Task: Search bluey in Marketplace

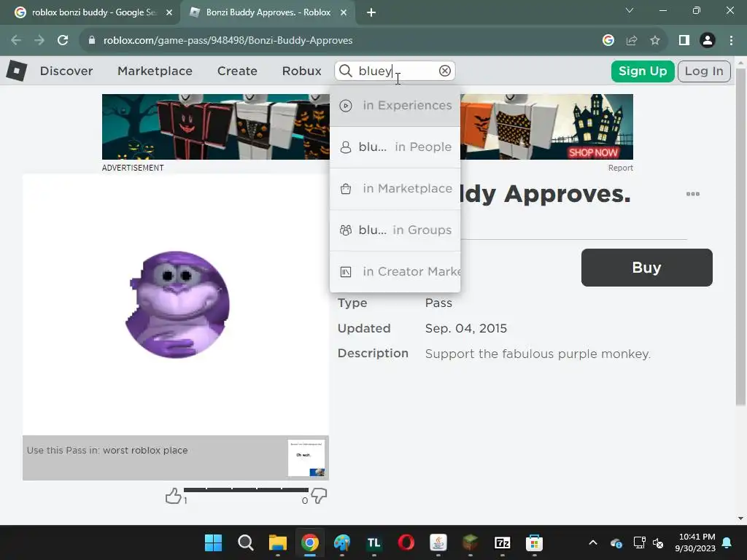Action: [395, 189]
